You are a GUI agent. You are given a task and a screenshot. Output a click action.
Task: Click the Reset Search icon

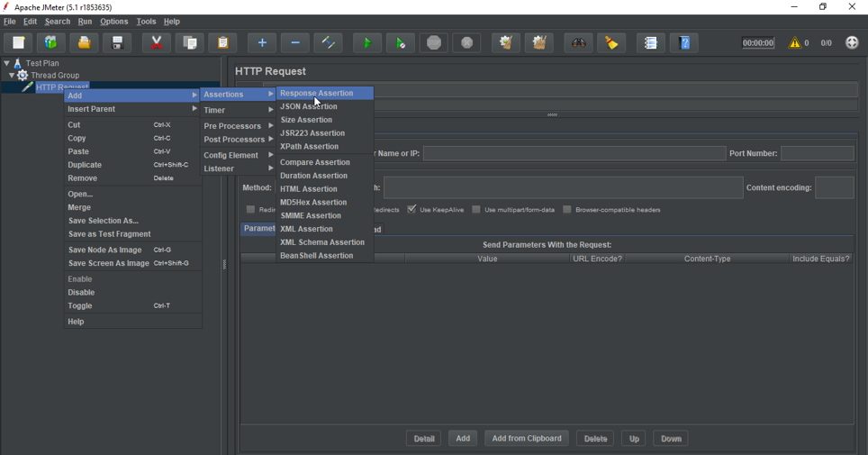coord(611,42)
